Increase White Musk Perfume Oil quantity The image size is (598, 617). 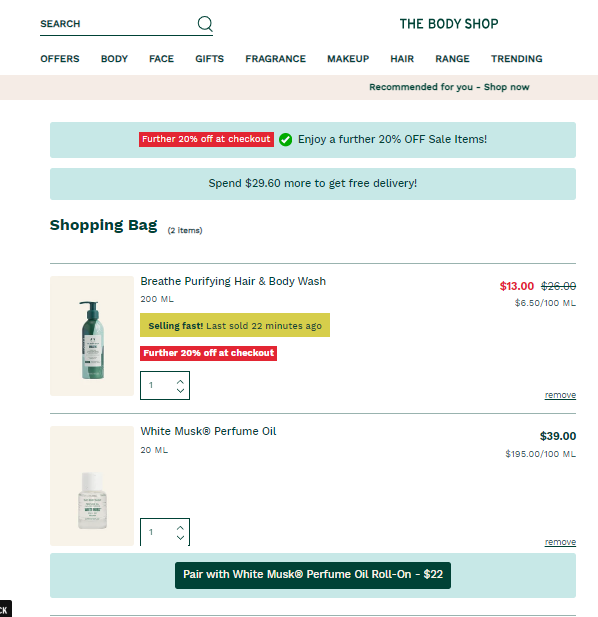click(x=180, y=528)
